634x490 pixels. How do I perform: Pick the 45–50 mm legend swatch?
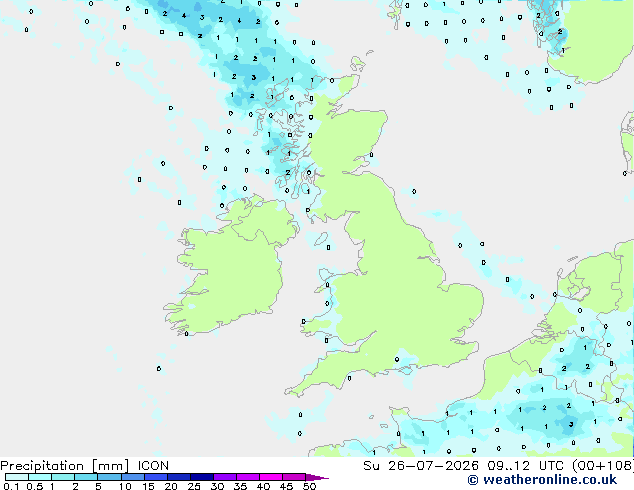294,477
